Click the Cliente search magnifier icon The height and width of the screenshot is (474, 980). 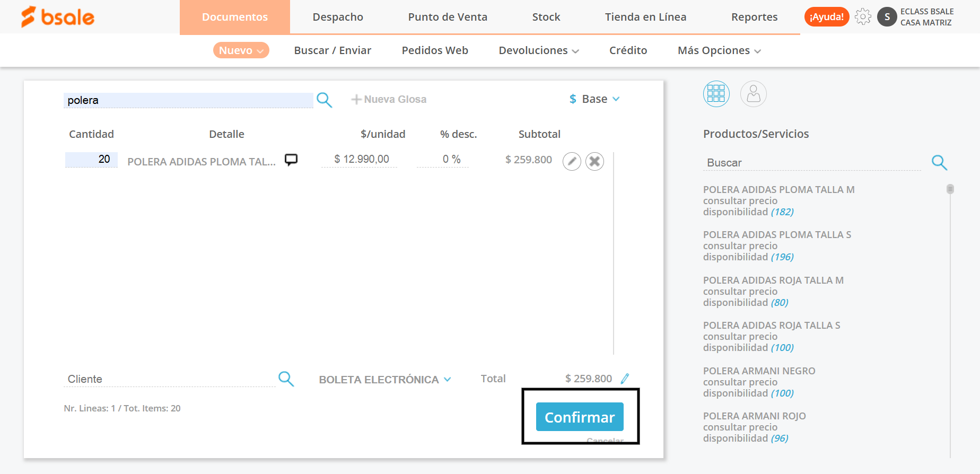[x=286, y=379]
